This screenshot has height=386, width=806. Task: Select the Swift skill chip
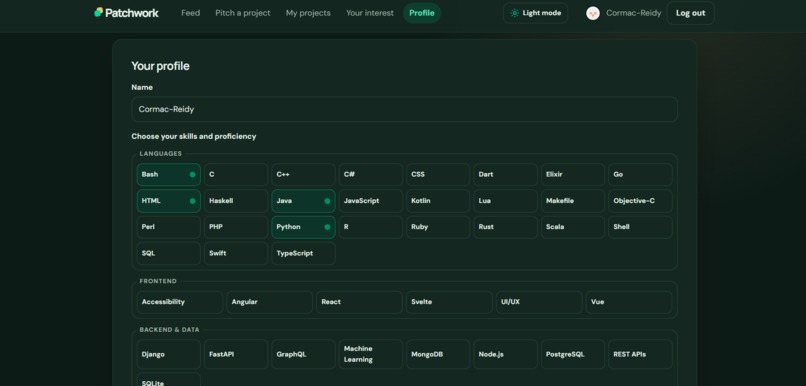tap(236, 253)
